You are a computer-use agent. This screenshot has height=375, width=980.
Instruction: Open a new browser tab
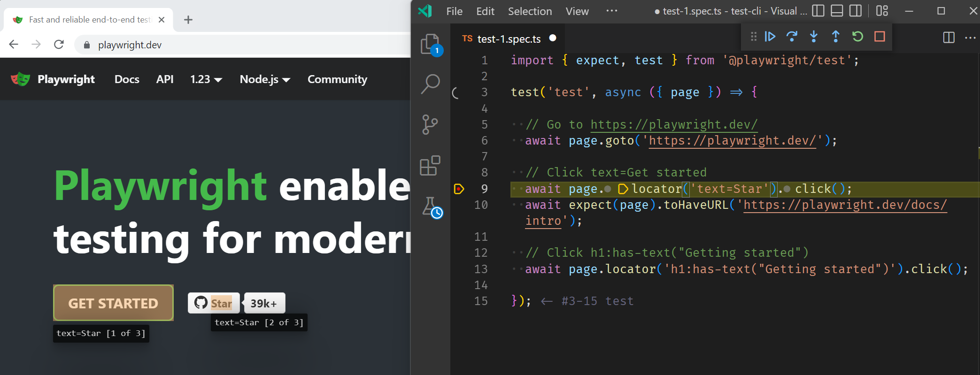188,20
